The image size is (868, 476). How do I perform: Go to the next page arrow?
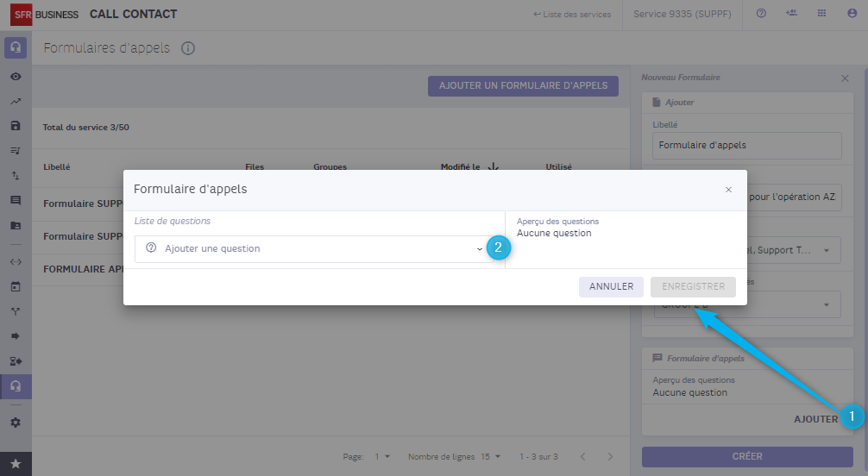(x=610, y=457)
